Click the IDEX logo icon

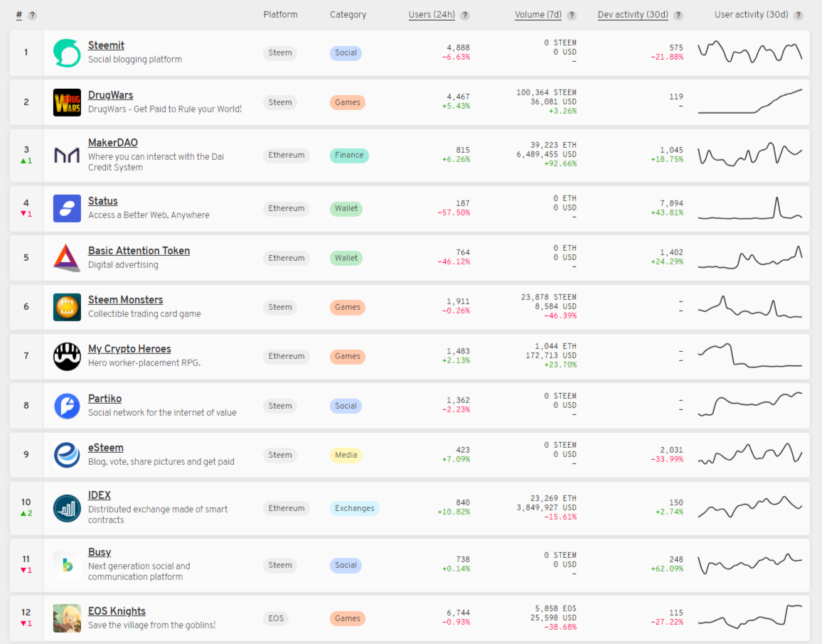click(x=67, y=508)
